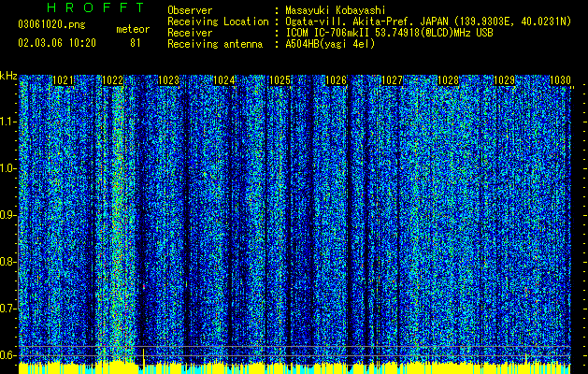The height and width of the screenshot is (374, 588).
Task: Click the 1024 time marker
Action: (x=224, y=80)
